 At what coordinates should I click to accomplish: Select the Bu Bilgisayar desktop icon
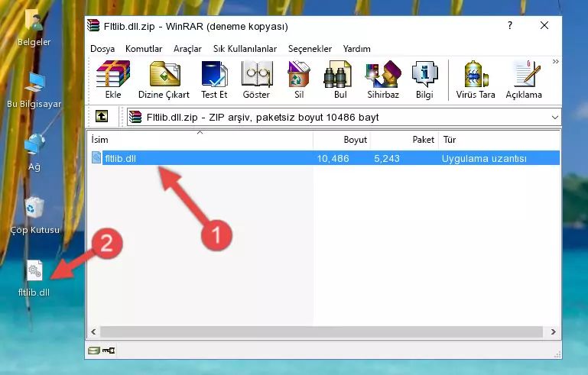[34, 90]
